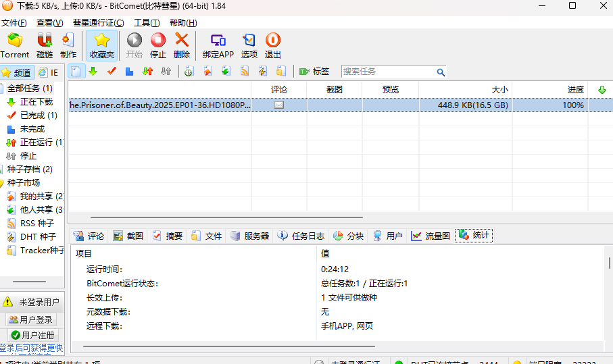This screenshot has height=364, width=613.
Task: Switch to the 截图 detail tab
Action: [128, 236]
